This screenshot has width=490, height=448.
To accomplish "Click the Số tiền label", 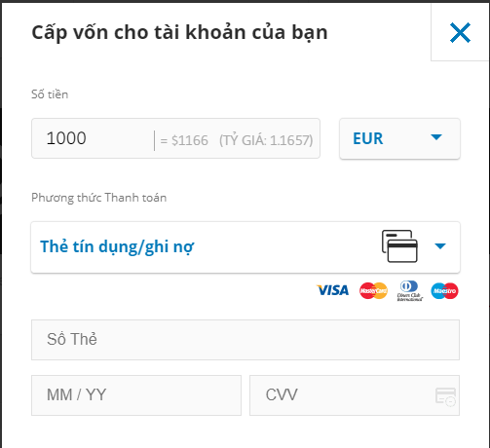I will [x=50, y=94].
